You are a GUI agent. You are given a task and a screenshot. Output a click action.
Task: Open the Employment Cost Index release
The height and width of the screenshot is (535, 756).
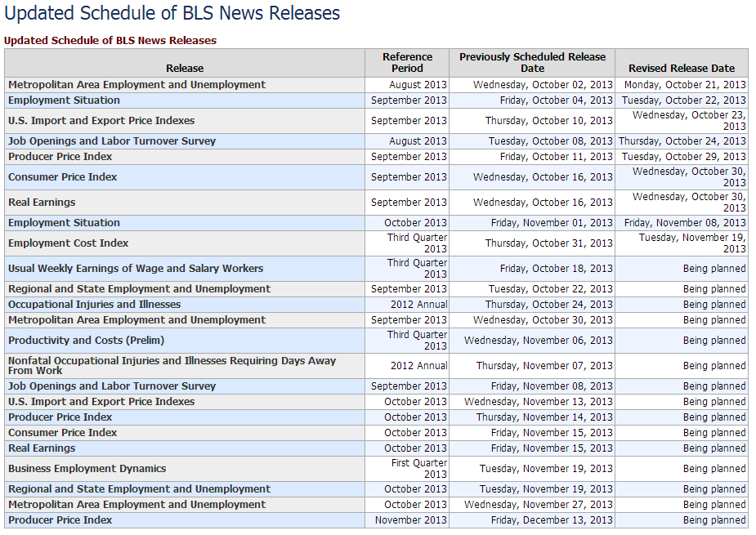69,243
